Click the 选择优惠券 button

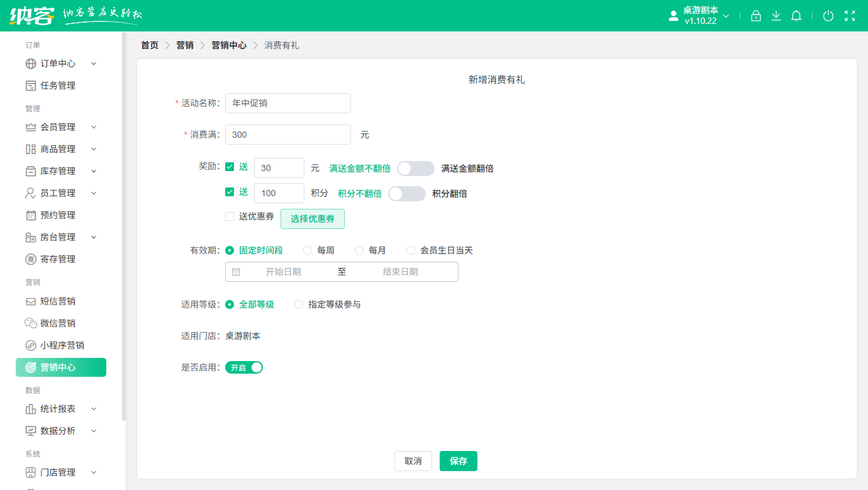point(313,218)
